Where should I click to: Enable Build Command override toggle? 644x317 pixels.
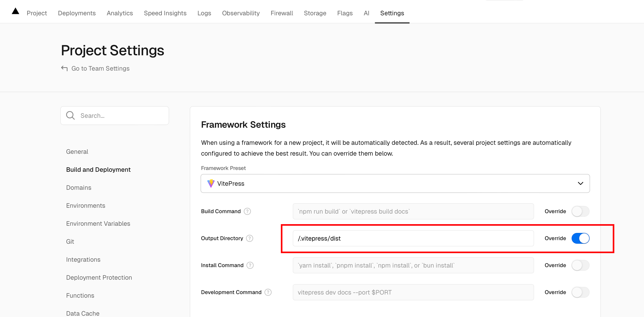pyautogui.click(x=580, y=211)
